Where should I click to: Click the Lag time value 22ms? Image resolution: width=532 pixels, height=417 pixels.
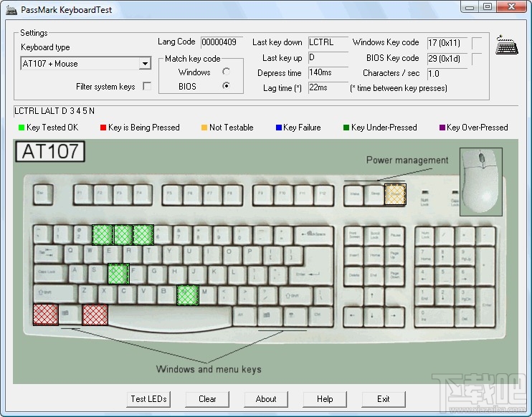click(x=328, y=87)
